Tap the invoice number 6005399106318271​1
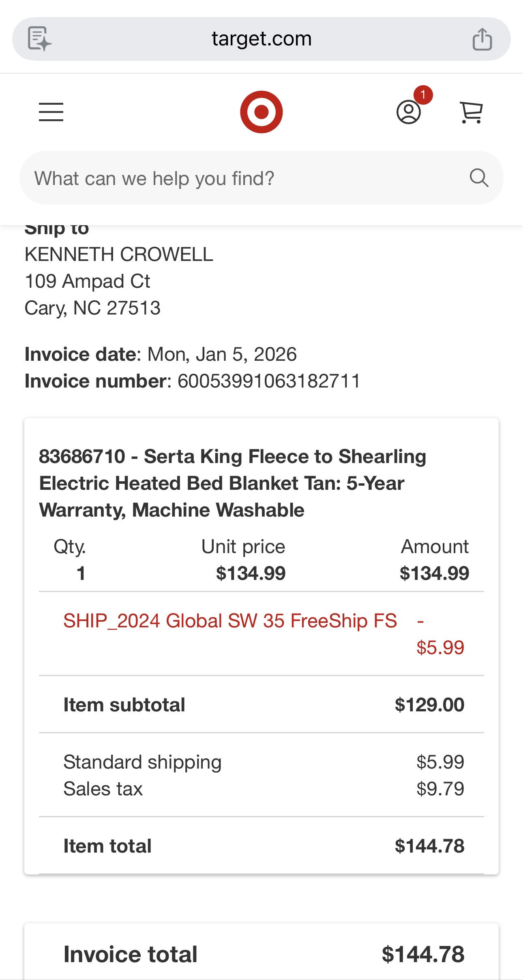 tap(269, 381)
